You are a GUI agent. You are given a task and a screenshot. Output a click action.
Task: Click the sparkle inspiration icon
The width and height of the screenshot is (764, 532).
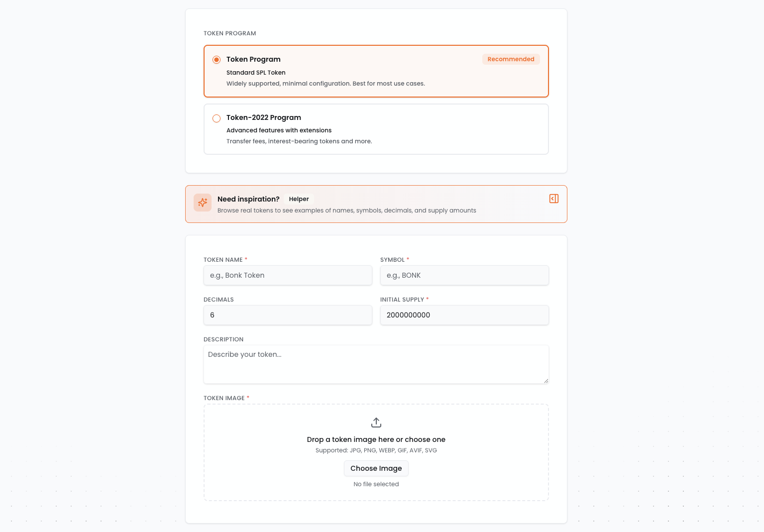[x=203, y=203]
